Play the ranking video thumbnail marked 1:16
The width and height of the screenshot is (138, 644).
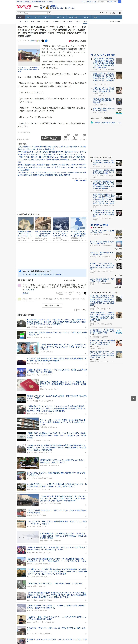tap(119, 163)
